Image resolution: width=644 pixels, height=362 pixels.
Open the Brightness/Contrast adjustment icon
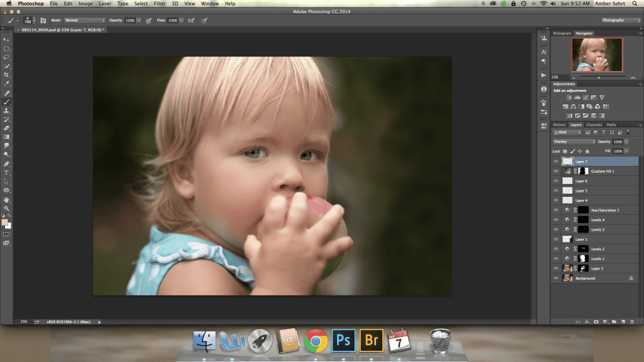(569, 97)
